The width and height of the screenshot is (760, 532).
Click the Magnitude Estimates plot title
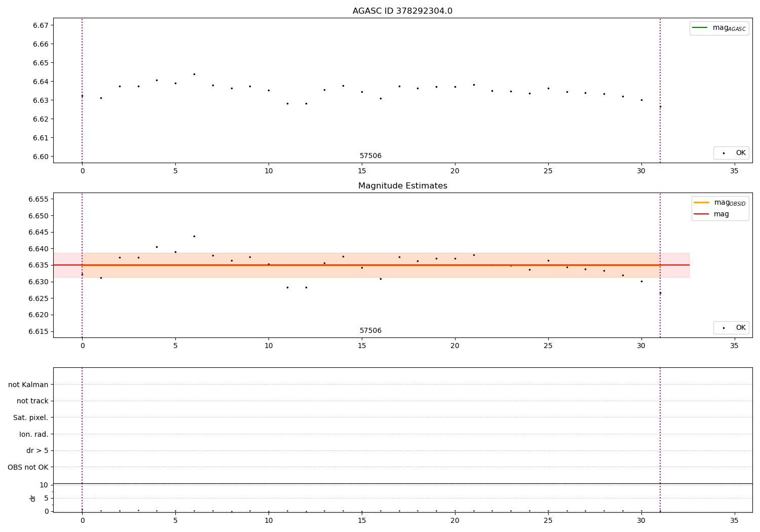(x=402, y=186)
